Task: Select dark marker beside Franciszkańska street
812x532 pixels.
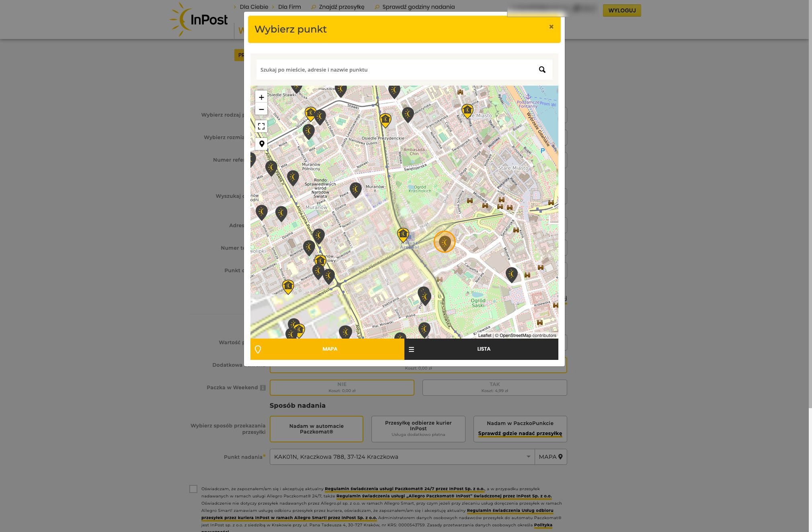Action: [408, 115]
